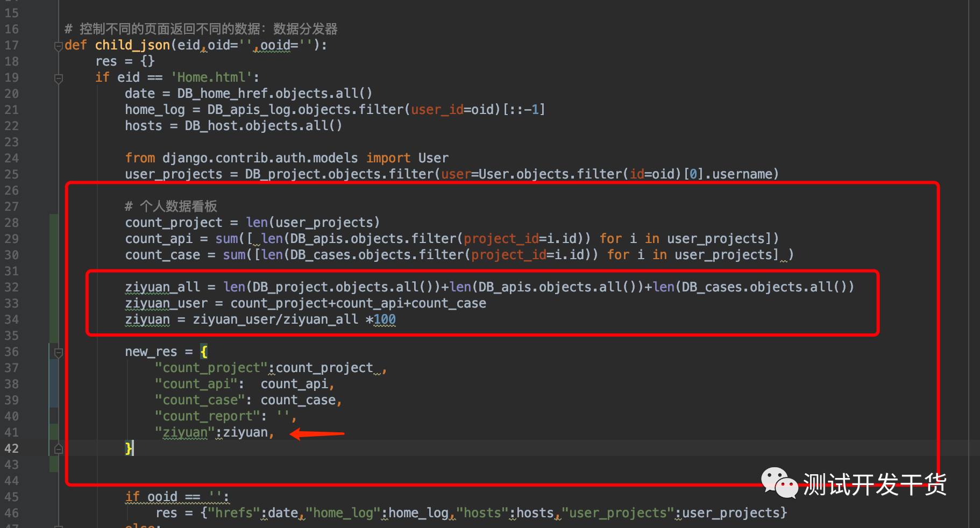Click 'count_api' variable on line 29
The image size is (980, 528).
click(159, 239)
